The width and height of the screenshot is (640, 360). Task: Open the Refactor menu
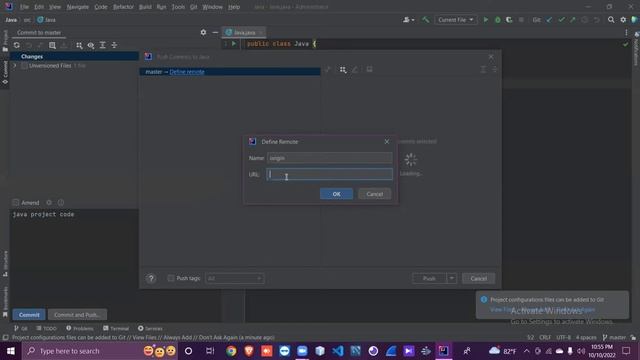[x=123, y=7]
